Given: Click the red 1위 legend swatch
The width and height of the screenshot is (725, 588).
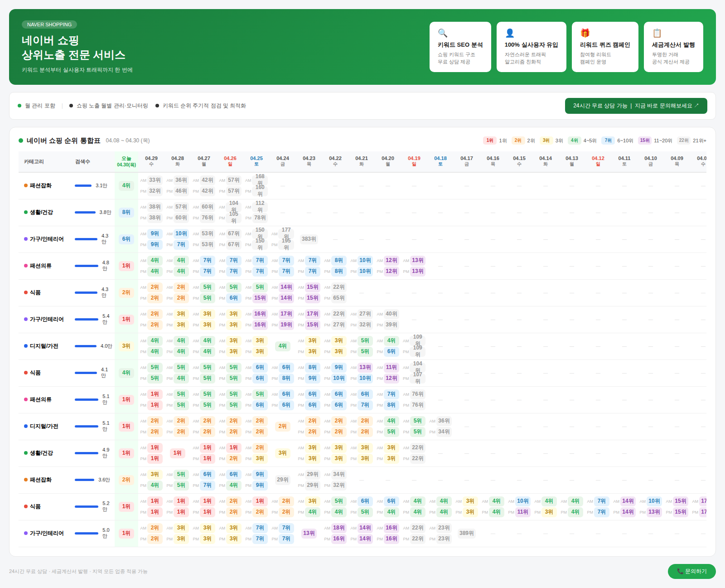Looking at the screenshot, I should coord(489,141).
